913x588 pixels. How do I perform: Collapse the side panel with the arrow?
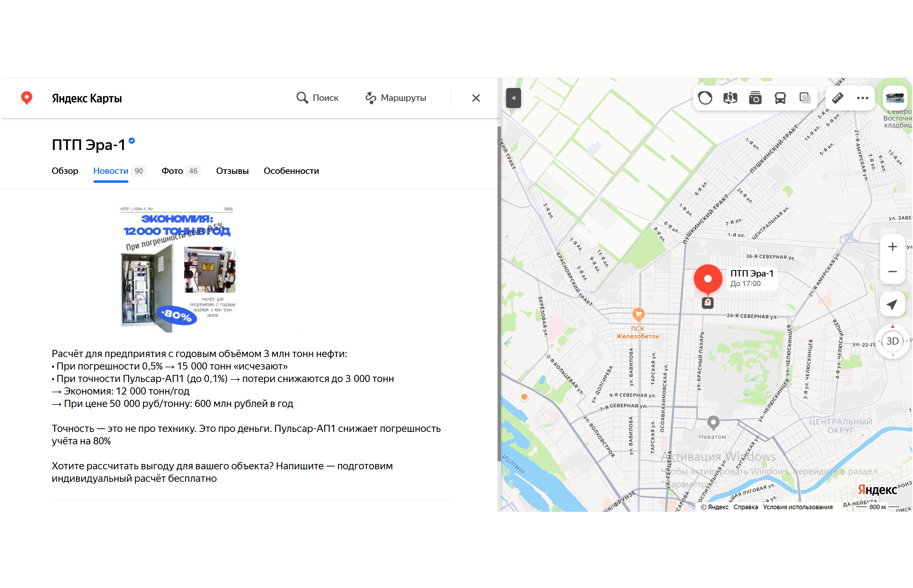[514, 98]
